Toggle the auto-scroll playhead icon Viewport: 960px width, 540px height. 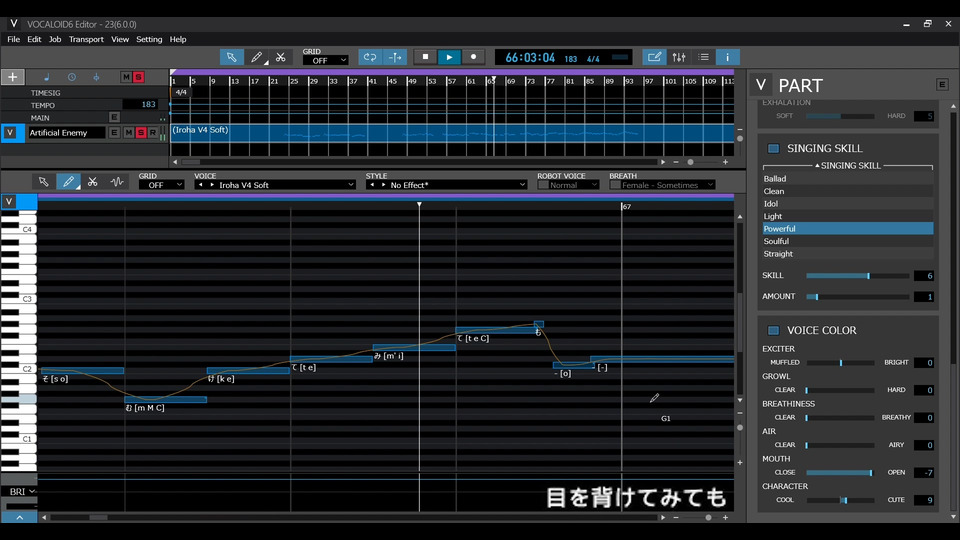tap(395, 57)
